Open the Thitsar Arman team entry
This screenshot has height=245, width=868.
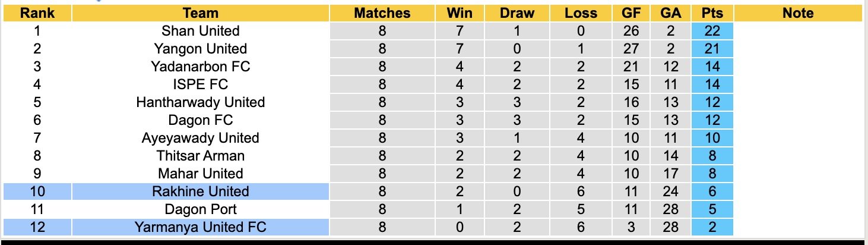click(x=200, y=156)
